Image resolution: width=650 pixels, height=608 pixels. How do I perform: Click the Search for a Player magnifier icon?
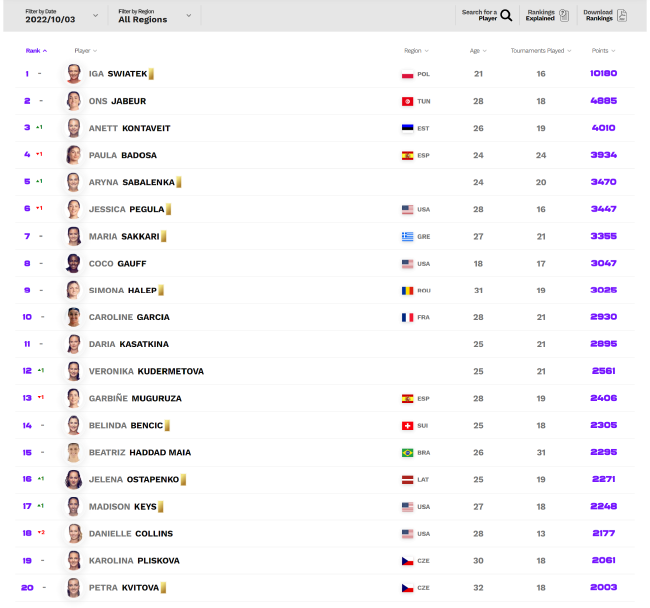click(x=506, y=15)
